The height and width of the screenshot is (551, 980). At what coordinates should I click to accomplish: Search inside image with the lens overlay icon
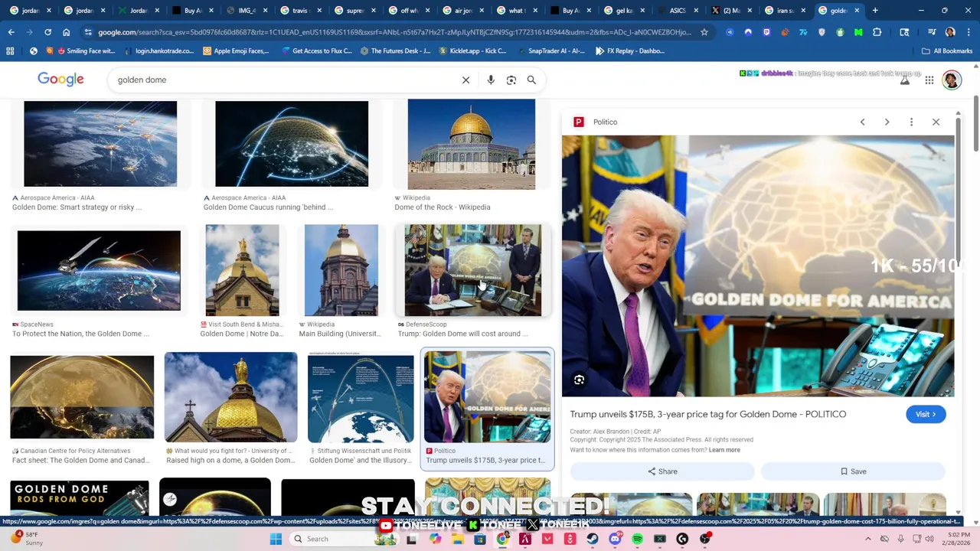coord(580,380)
